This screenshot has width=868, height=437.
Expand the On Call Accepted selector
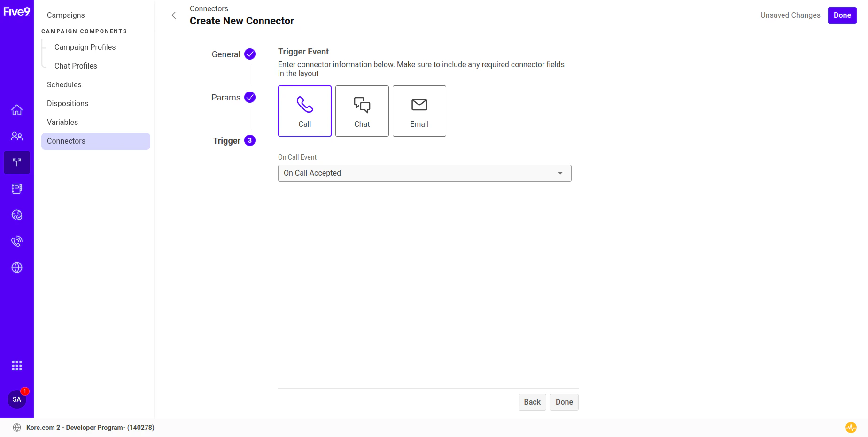(559, 173)
